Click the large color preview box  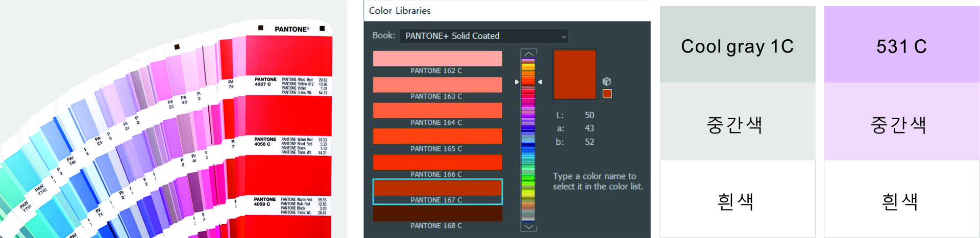574,74
